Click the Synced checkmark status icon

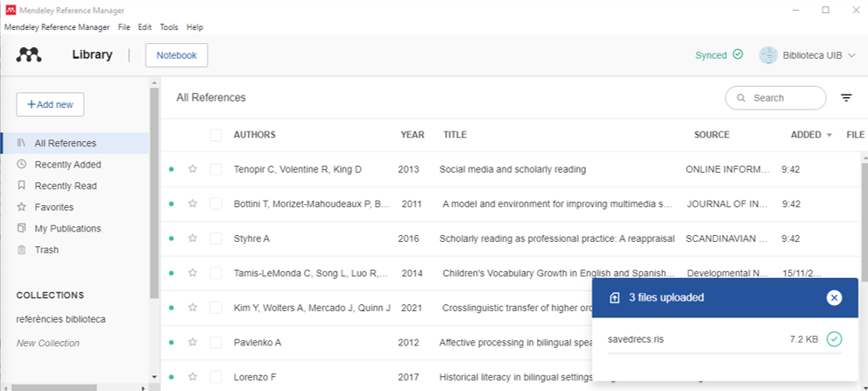click(737, 54)
